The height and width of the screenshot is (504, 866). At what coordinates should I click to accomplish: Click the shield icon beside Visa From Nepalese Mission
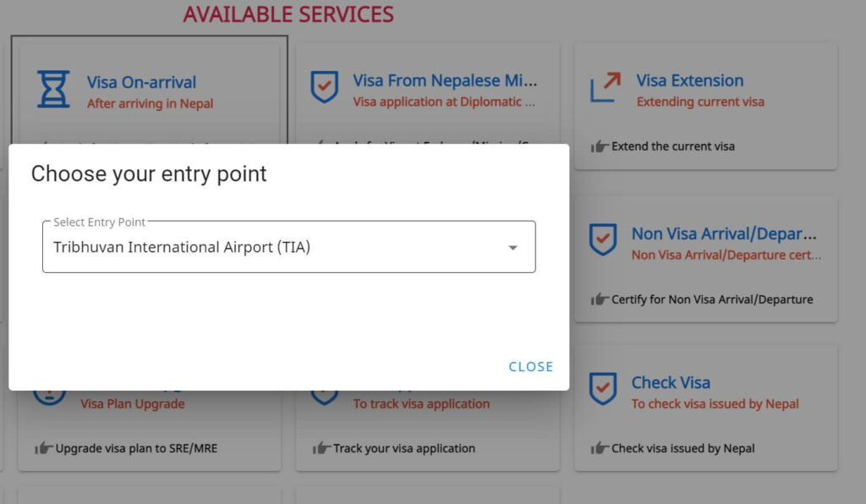pyautogui.click(x=324, y=86)
